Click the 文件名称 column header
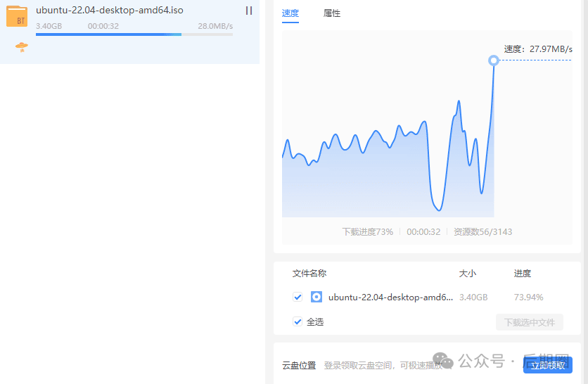The width and height of the screenshot is (588, 384). point(309,274)
